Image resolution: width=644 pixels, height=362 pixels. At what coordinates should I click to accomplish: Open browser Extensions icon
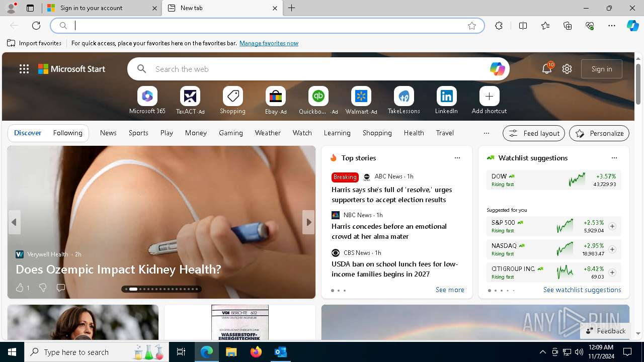(499, 26)
